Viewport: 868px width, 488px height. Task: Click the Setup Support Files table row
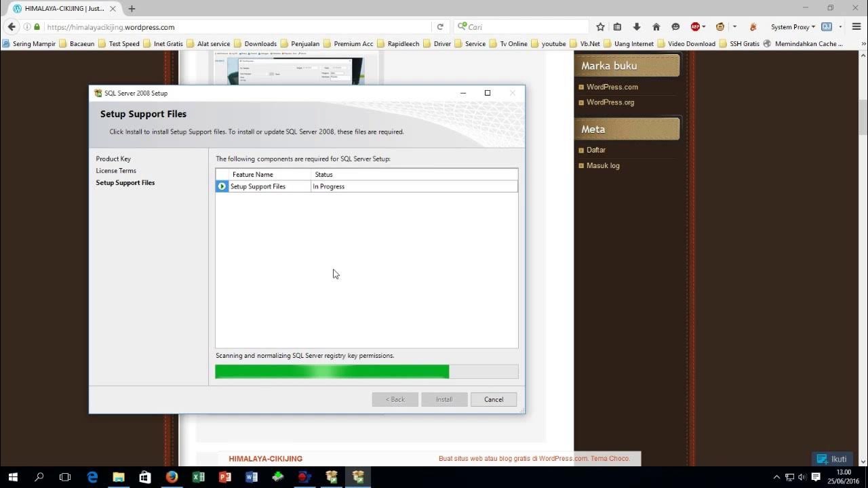[366, 186]
